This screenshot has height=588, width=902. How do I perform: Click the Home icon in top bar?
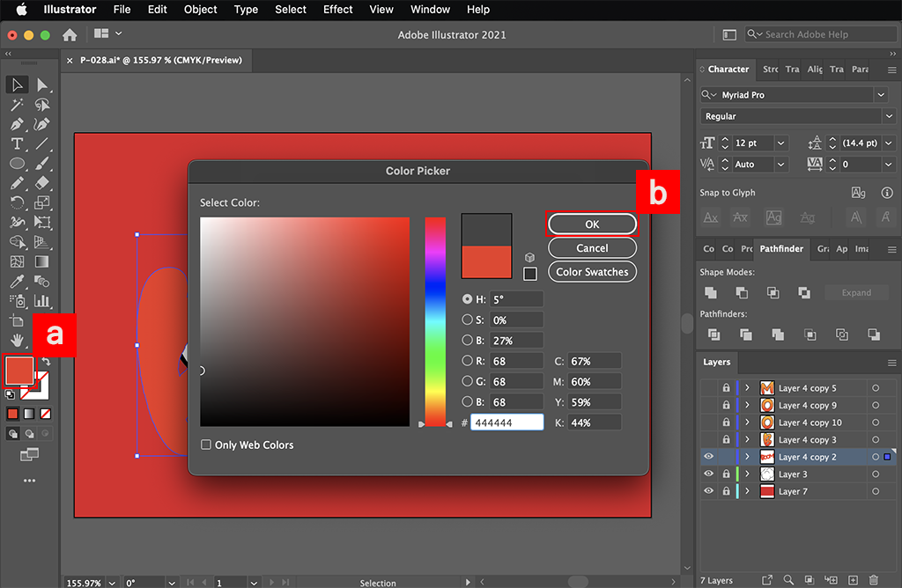pyautogui.click(x=70, y=35)
